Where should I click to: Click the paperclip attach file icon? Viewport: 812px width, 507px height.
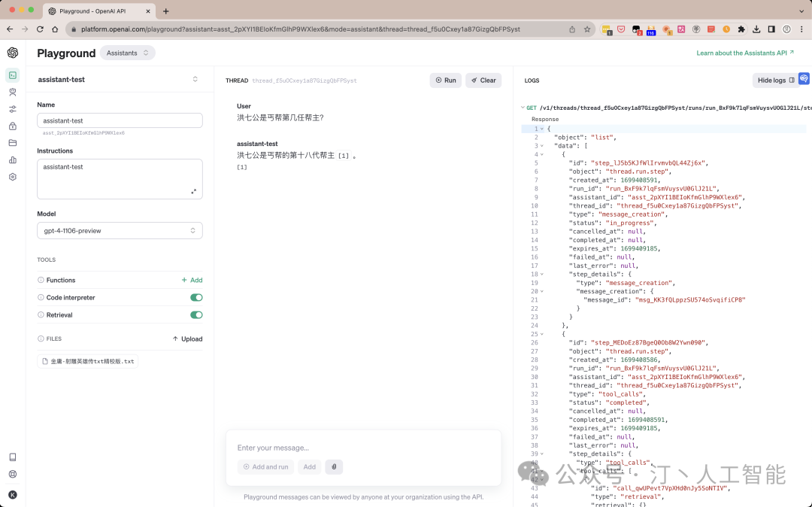click(334, 467)
